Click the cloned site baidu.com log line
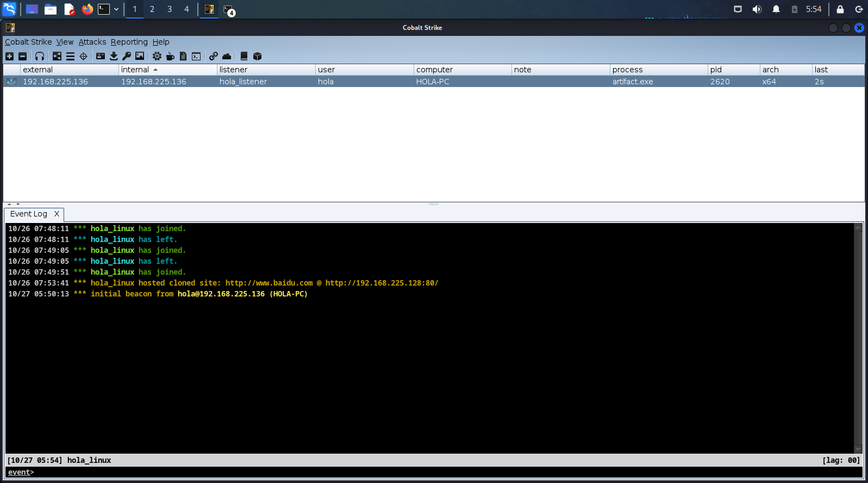Screen dimensions: 868x483 [x=223, y=283]
